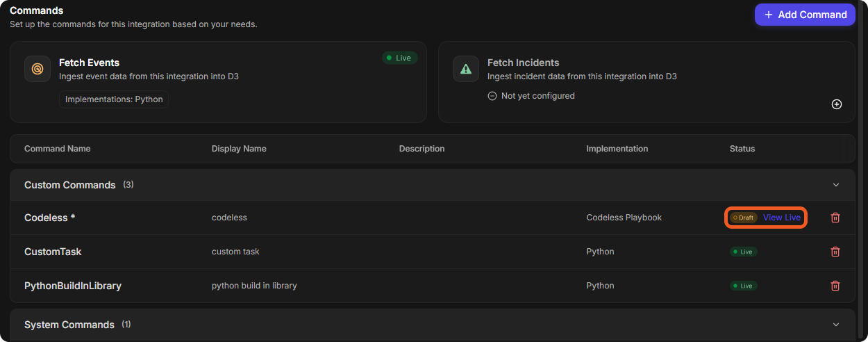Click the Implementation column header
This screenshot has height=342, width=868.
click(x=617, y=149)
